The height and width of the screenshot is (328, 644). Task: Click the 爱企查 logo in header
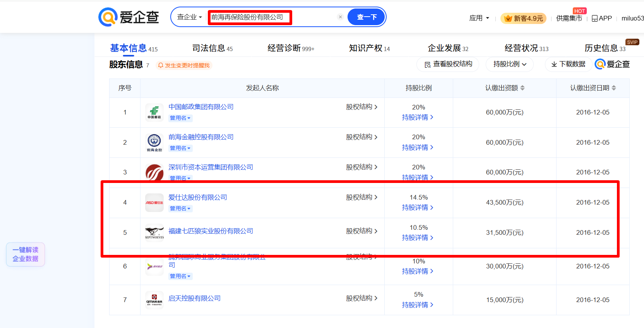(128, 17)
